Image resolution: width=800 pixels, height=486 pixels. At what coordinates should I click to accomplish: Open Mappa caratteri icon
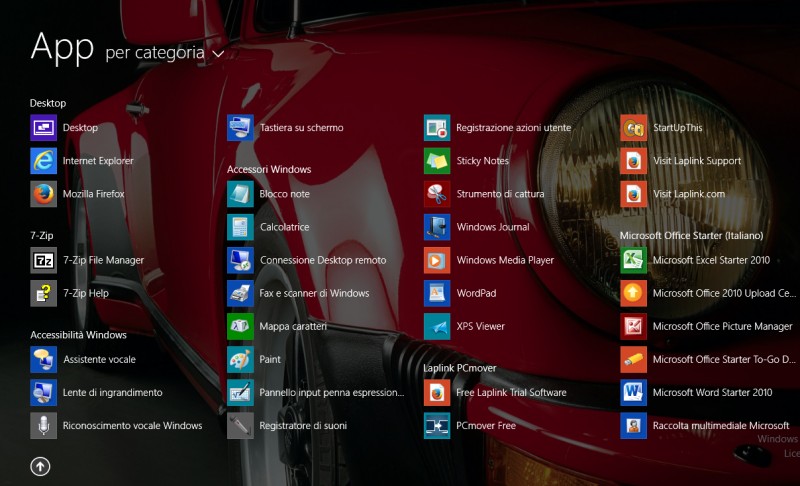pyautogui.click(x=240, y=326)
